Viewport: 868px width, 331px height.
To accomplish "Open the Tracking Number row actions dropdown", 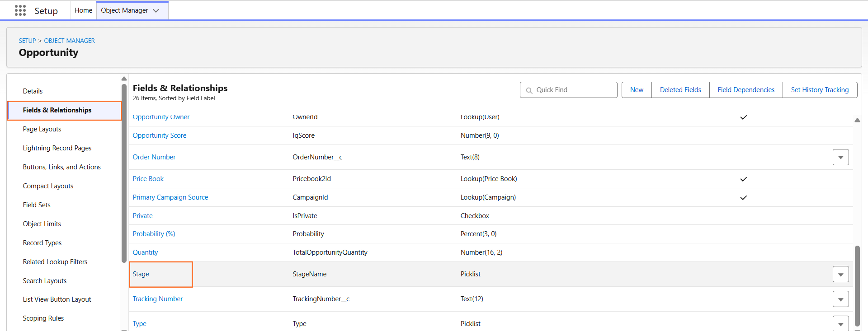I will 840,299.
